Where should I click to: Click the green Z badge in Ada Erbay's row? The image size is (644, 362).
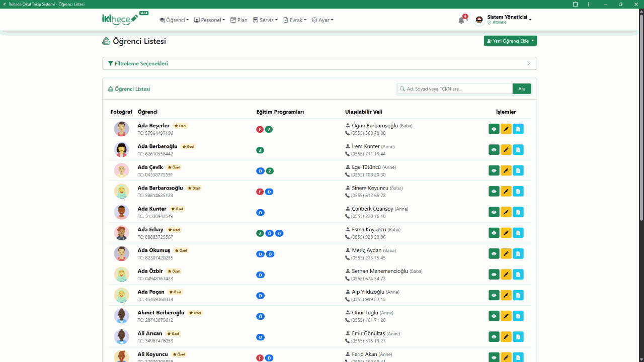(x=260, y=233)
